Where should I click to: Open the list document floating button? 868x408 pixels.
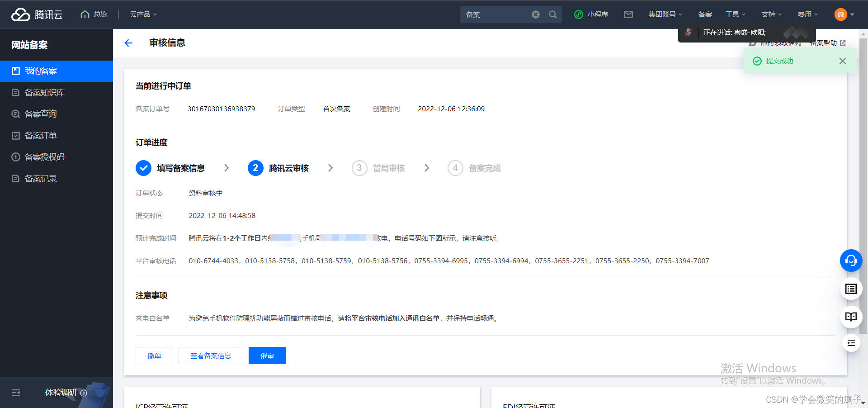click(851, 289)
